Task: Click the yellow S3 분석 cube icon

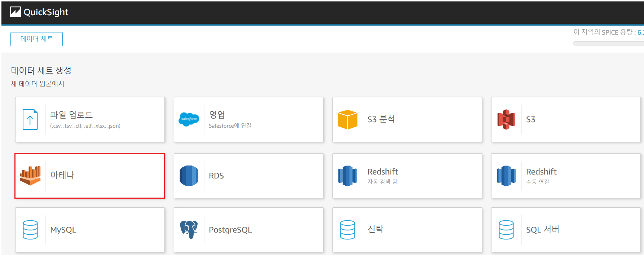Action: 348,119
